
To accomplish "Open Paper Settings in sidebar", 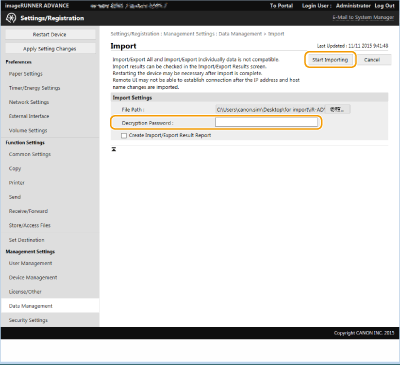I will click(x=26, y=74).
